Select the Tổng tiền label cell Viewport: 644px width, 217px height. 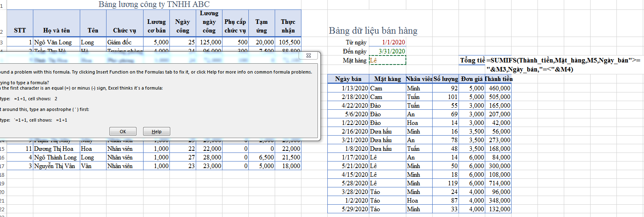[472, 60]
